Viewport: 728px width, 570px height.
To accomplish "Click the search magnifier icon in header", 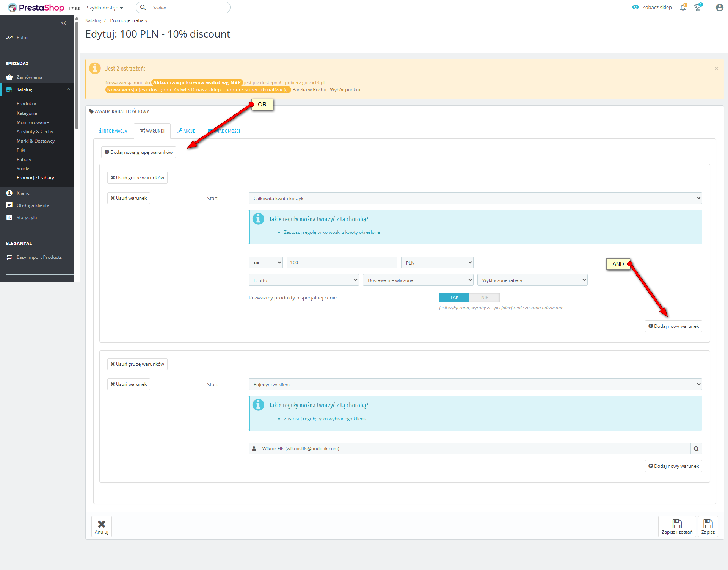I will tap(143, 7).
